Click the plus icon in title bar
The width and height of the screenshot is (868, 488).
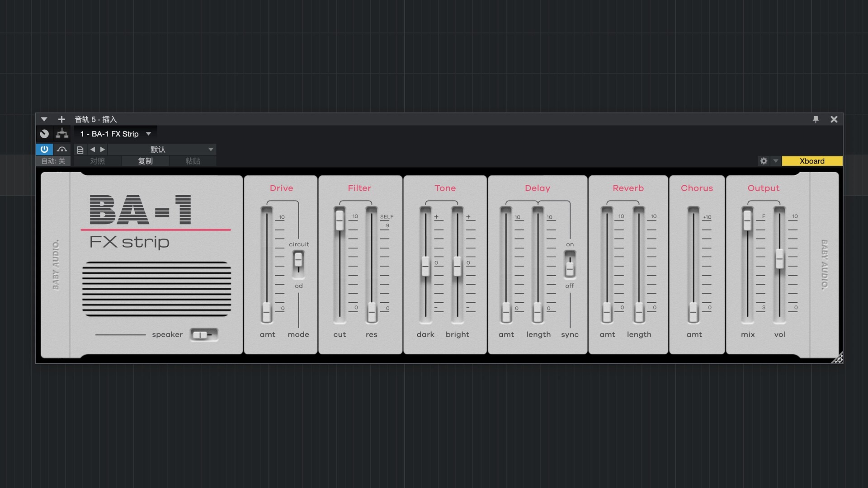coord(61,119)
